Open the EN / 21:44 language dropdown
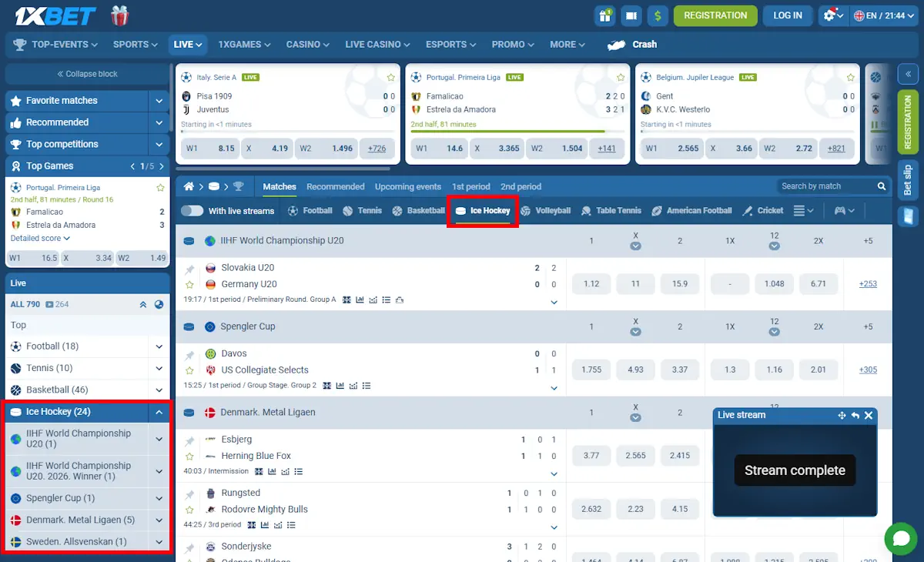The image size is (924, 562). click(x=884, y=15)
